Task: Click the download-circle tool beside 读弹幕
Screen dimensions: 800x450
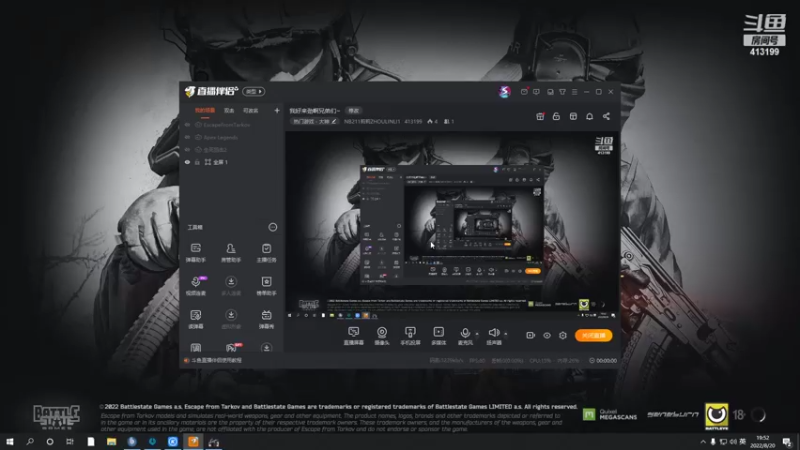Action: (231, 319)
